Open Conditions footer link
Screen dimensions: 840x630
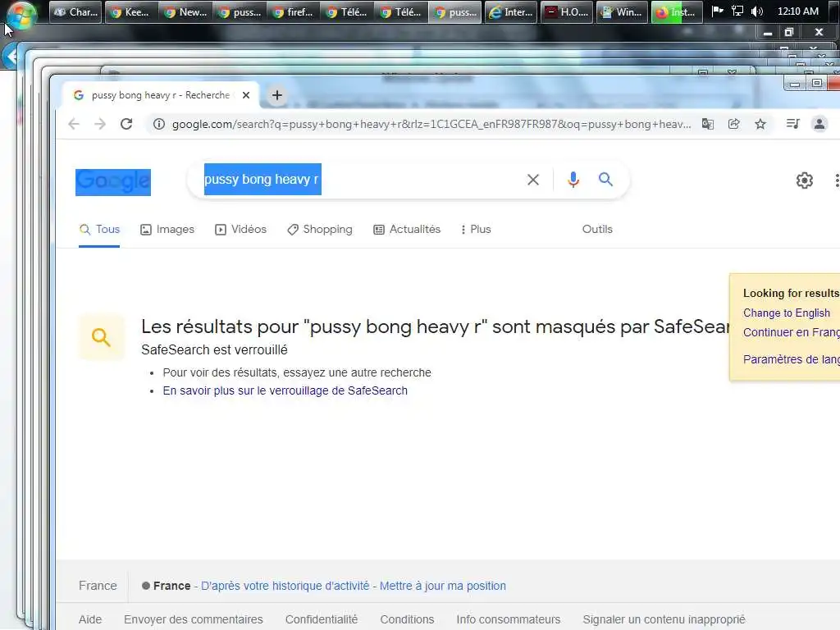tap(407, 619)
